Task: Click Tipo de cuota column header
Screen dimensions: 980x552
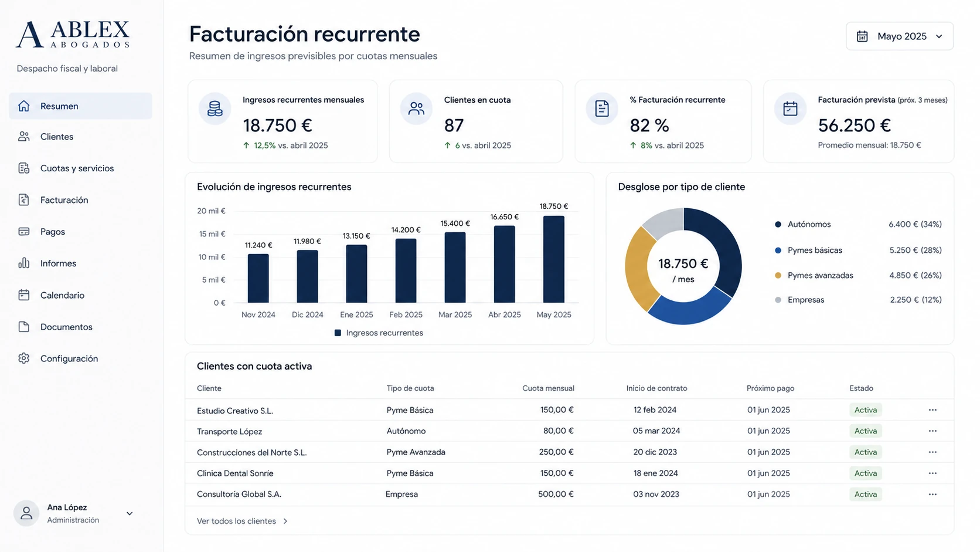Action: (410, 388)
